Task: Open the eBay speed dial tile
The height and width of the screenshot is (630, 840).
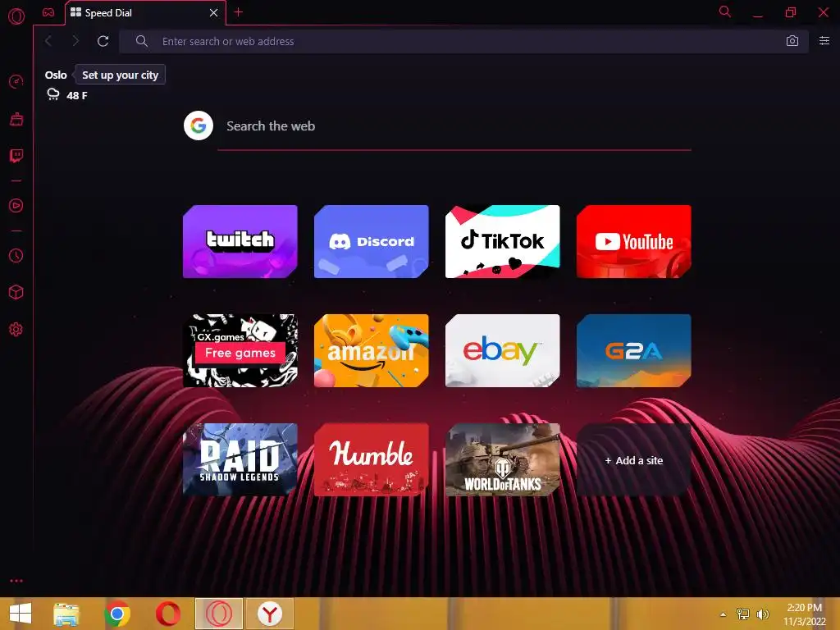Action: [x=503, y=351]
